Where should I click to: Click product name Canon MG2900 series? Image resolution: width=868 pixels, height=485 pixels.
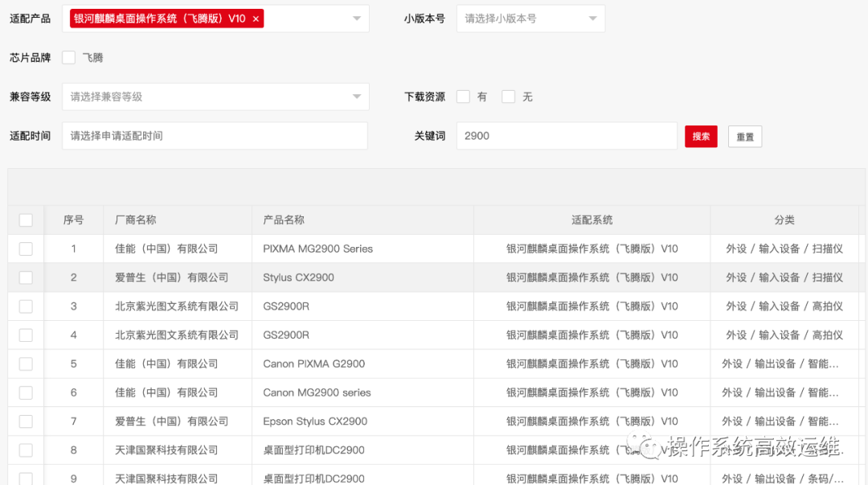(x=317, y=393)
